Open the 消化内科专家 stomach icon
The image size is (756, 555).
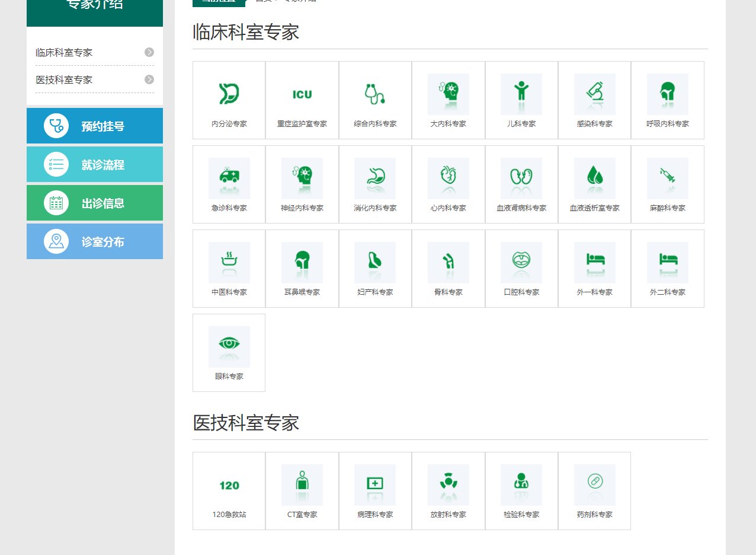pos(375,178)
